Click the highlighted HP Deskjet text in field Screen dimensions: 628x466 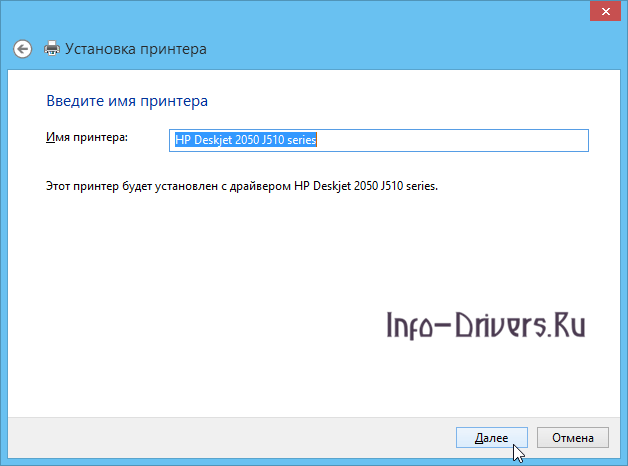coord(245,140)
